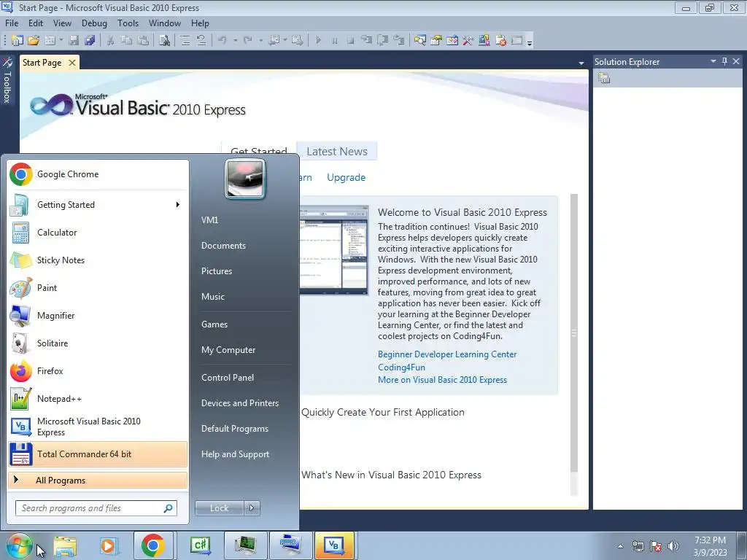Toggle the Solution Explorer auto-hide pin
The image size is (747, 560).
[724, 61]
